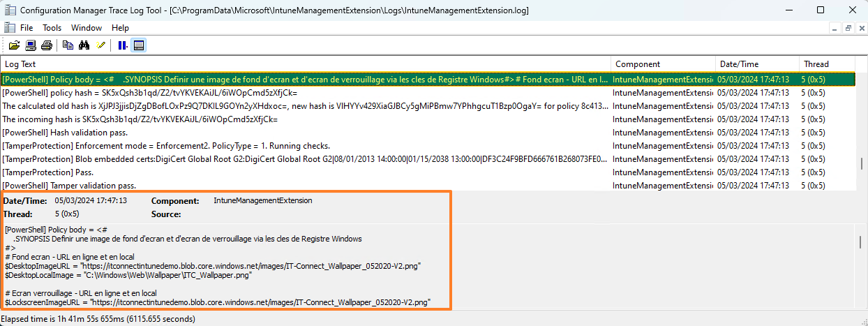Restore the inner log document window

(x=848, y=28)
